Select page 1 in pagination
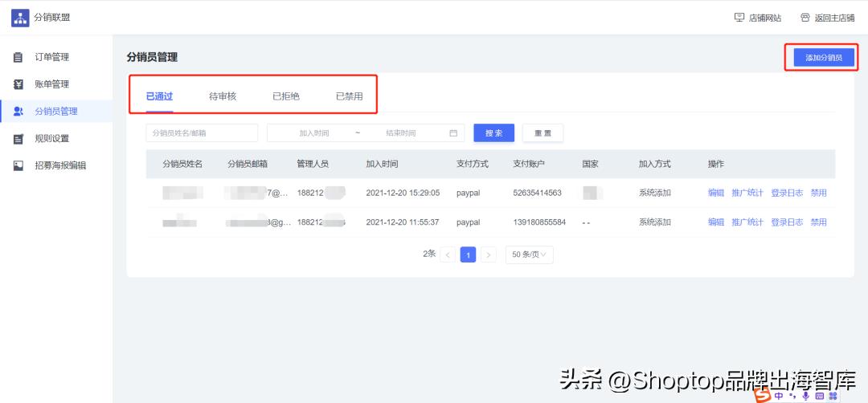 point(469,254)
